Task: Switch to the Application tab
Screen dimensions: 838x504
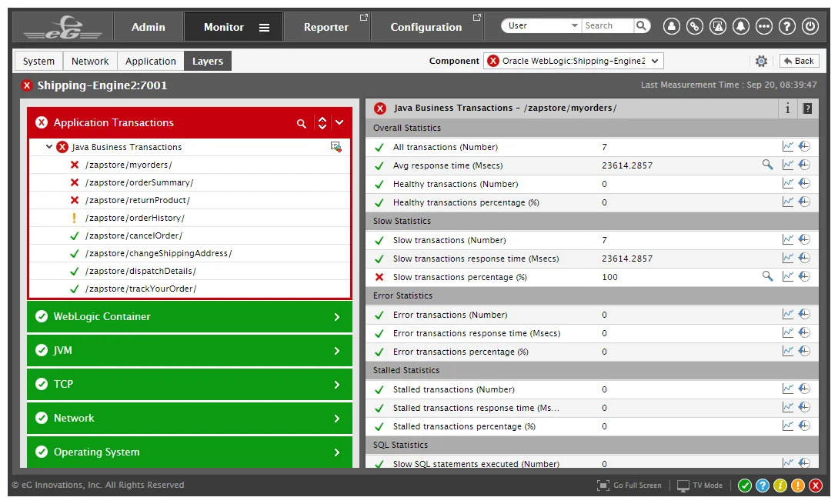Action: tap(151, 61)
